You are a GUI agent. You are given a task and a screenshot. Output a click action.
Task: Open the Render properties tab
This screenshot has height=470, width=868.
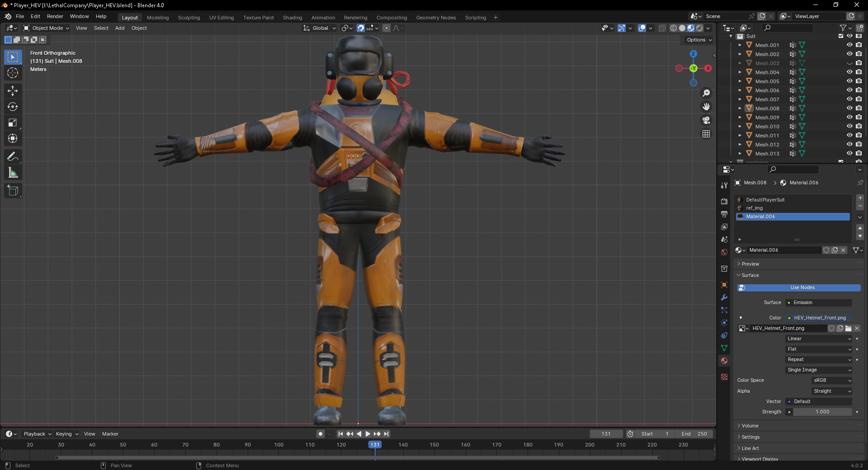(724, 201)
